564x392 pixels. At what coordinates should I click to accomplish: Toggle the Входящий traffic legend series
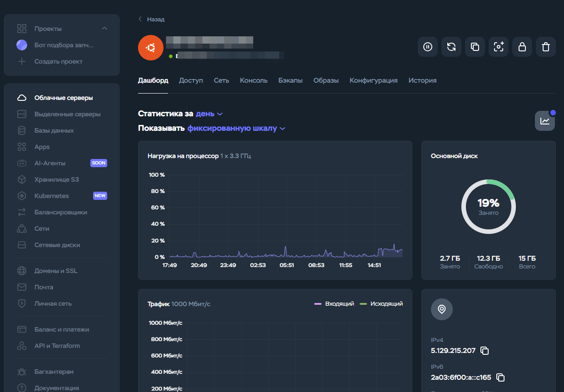pos(334,304)
